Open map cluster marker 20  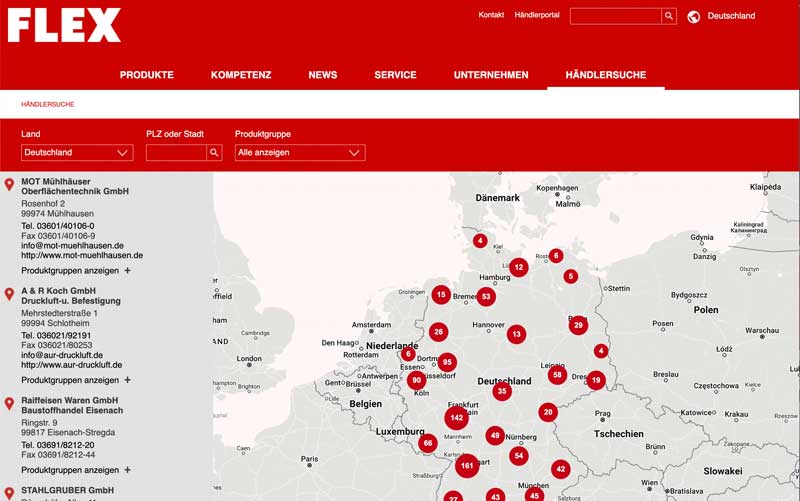(548, 412)
